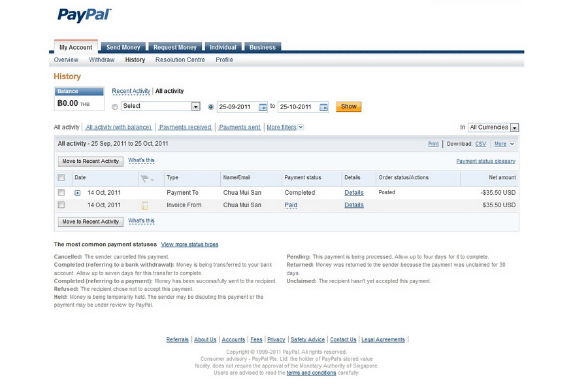The height and width of the screenshot is (391, 588).
Task: Open View more status types link
Action: (x=189, y=245)
